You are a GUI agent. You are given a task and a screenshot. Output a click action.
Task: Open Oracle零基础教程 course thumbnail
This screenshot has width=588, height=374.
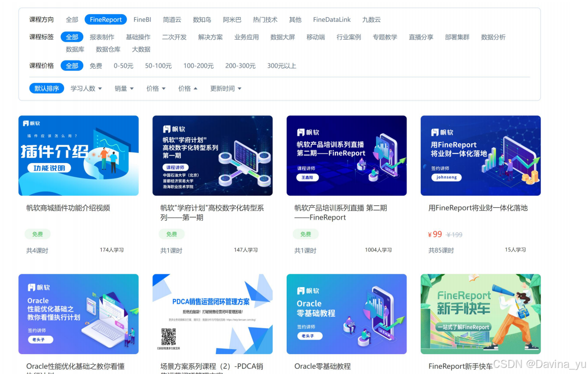tap(347, 314)
